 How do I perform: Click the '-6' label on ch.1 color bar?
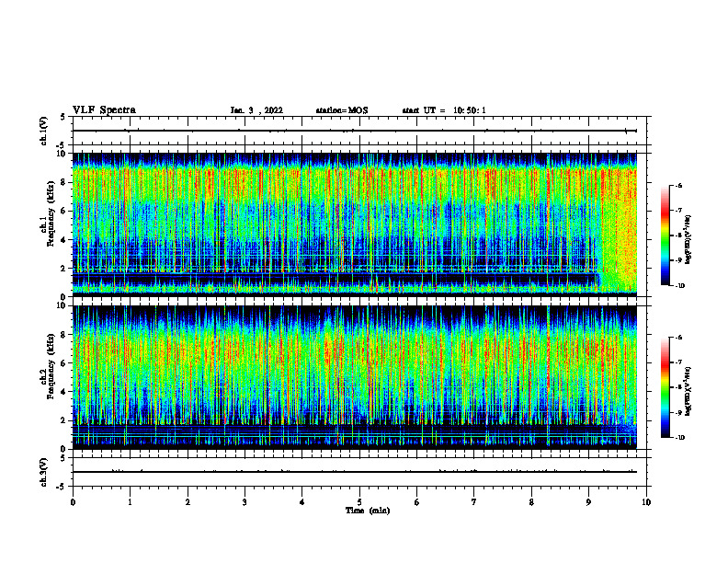pos(678,185)
